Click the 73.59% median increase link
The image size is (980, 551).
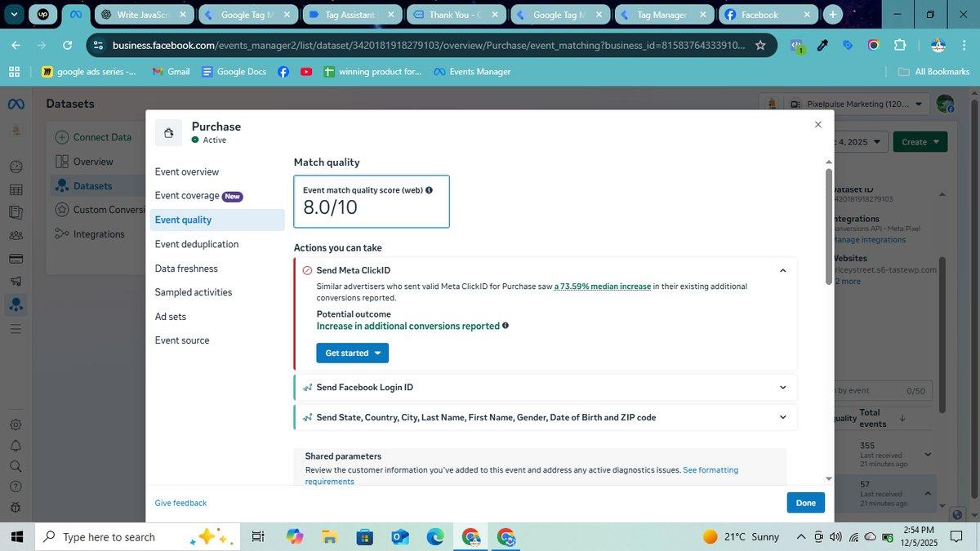pos(603,287)
